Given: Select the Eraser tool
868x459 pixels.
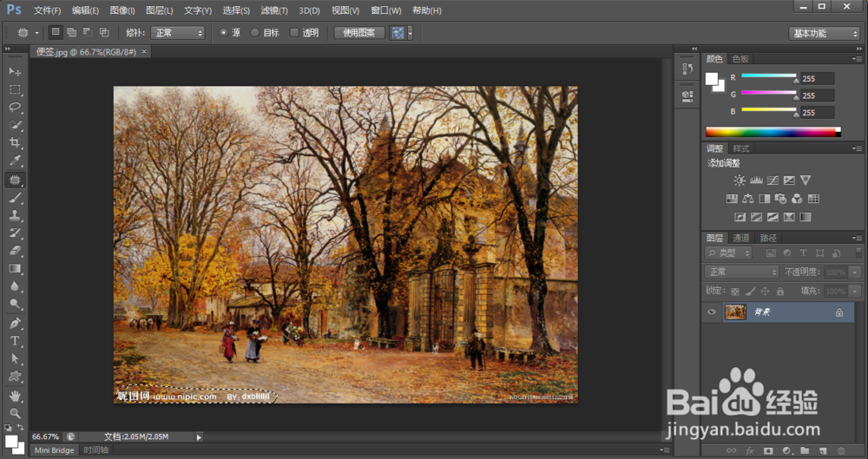Looking at the screenshot, I should [15, 251].
